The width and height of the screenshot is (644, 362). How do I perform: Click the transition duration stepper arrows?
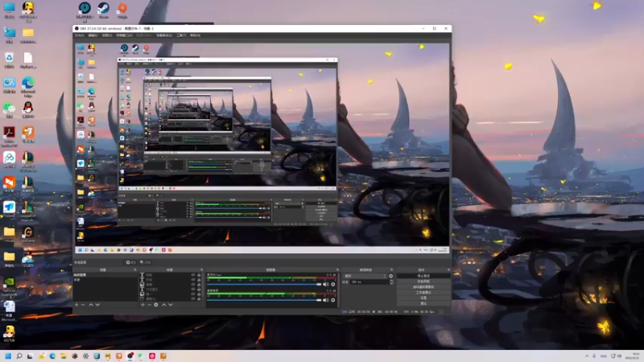[x=391, y=282]
